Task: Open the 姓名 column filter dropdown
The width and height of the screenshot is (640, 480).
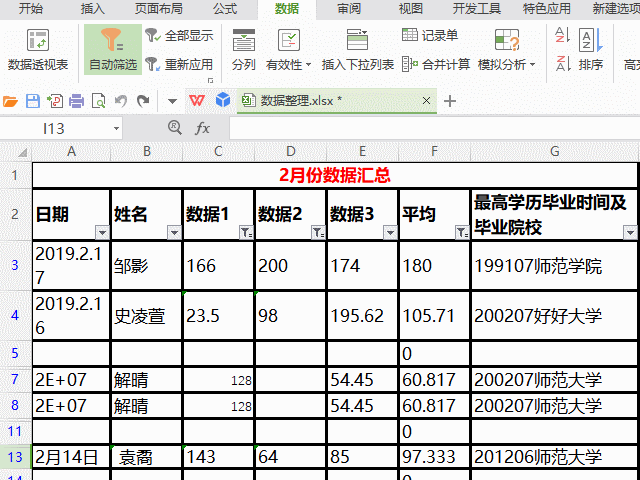Action: pyautogui.click(x=174, y=233)
